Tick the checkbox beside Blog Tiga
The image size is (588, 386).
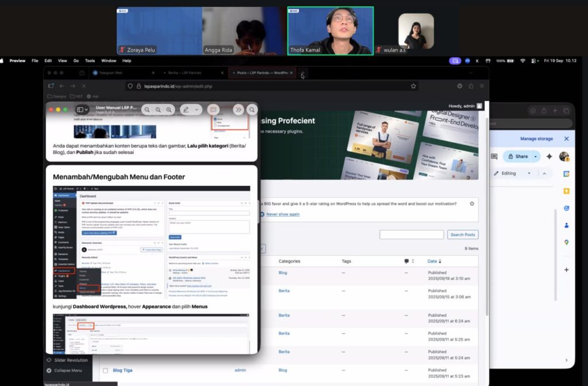pos(105,371)
